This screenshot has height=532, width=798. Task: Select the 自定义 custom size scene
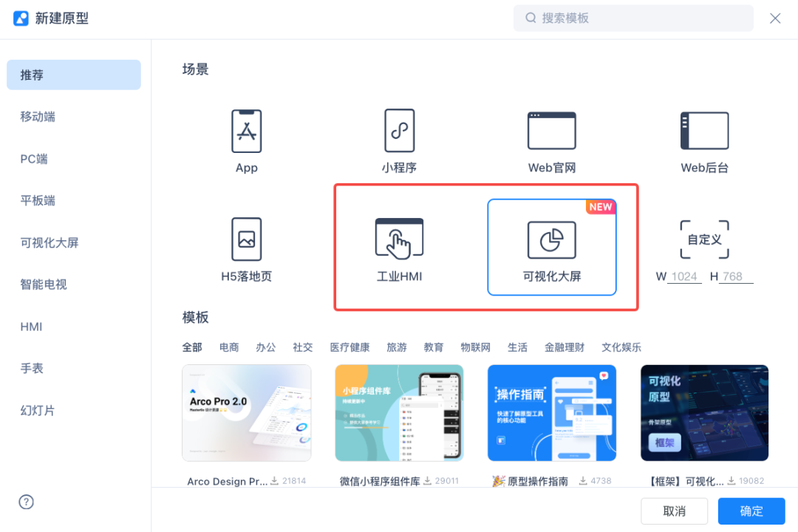[x=704, y=238]
